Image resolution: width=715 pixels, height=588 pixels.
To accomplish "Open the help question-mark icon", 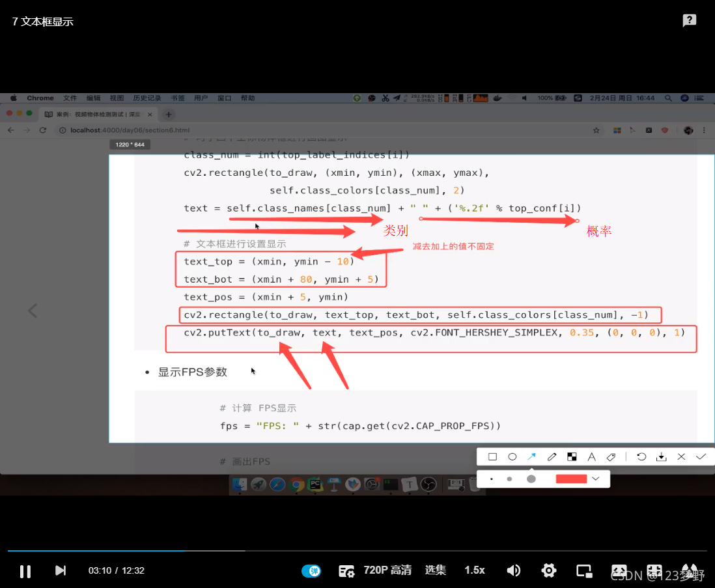I will (690, 21).
